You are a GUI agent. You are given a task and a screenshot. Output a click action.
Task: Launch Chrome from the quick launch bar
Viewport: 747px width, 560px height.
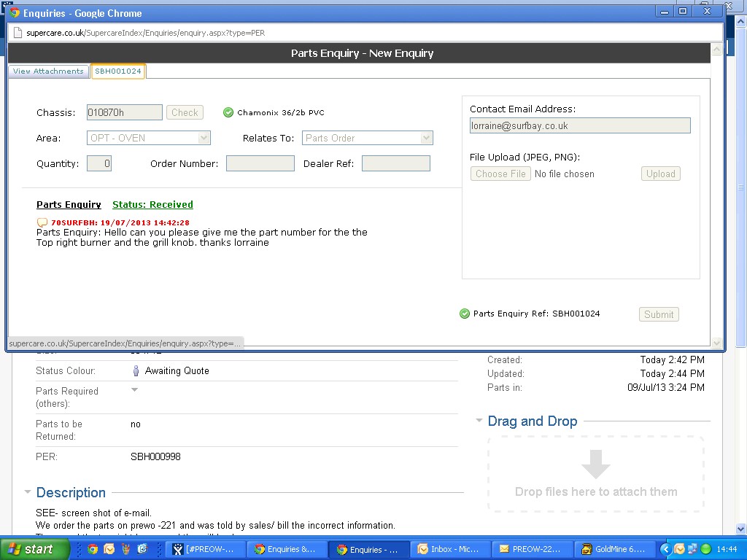[93, 549]
